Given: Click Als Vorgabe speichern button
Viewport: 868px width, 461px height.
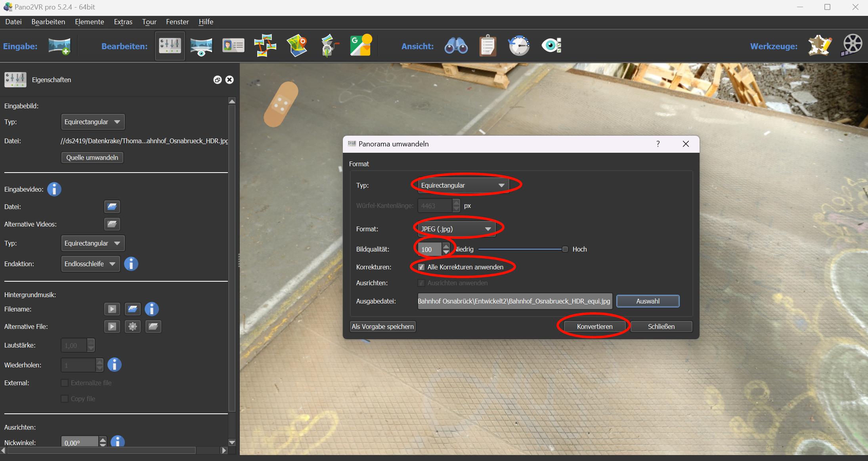Looking at the screenshot, I should [x=383, y=327].
